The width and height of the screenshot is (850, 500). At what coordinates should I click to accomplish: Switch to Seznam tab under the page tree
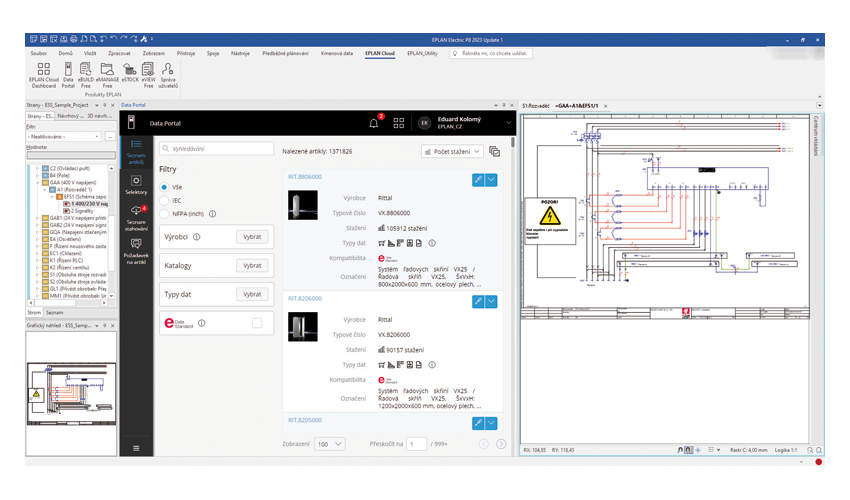(x=54, y=312)
